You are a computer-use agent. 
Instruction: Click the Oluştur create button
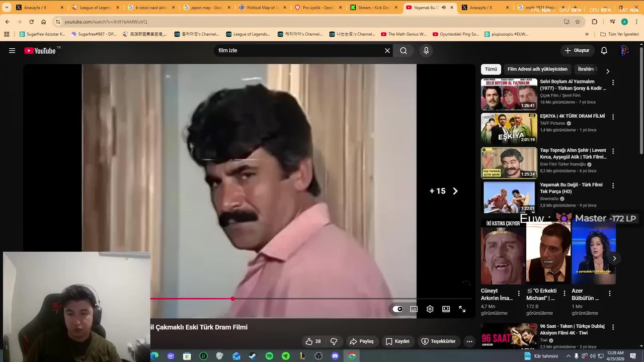577,51
